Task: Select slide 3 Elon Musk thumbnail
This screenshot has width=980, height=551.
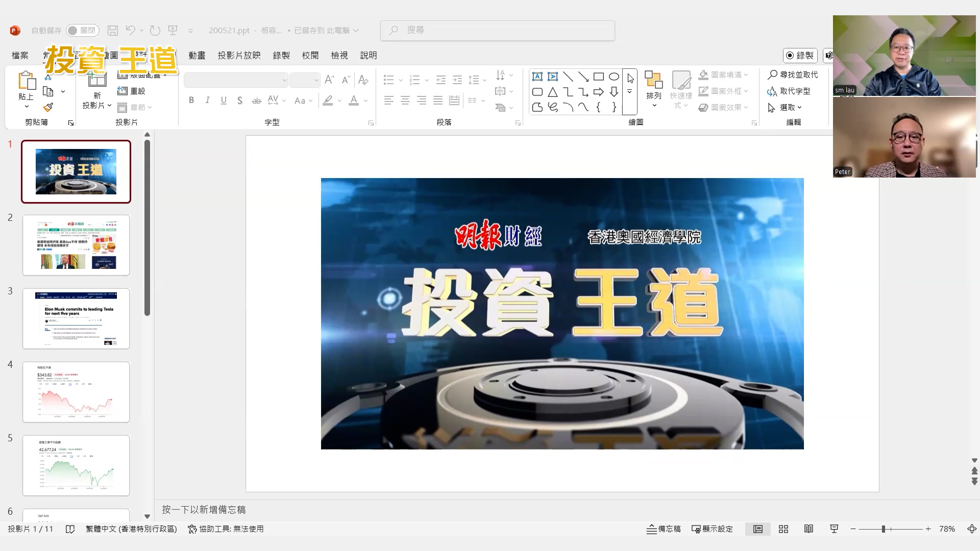Action: tap(76, 318)
